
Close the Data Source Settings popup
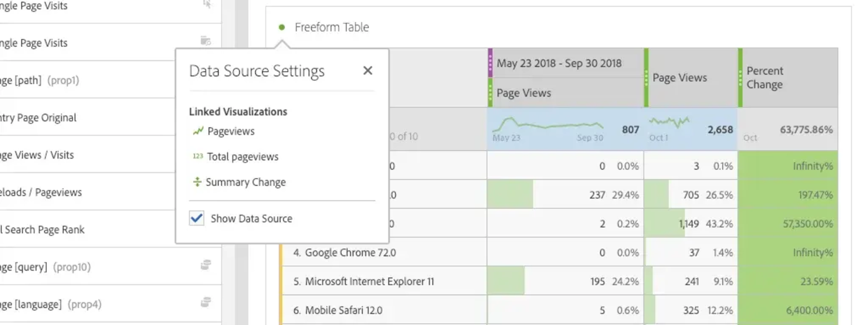[x=368, y=71]
